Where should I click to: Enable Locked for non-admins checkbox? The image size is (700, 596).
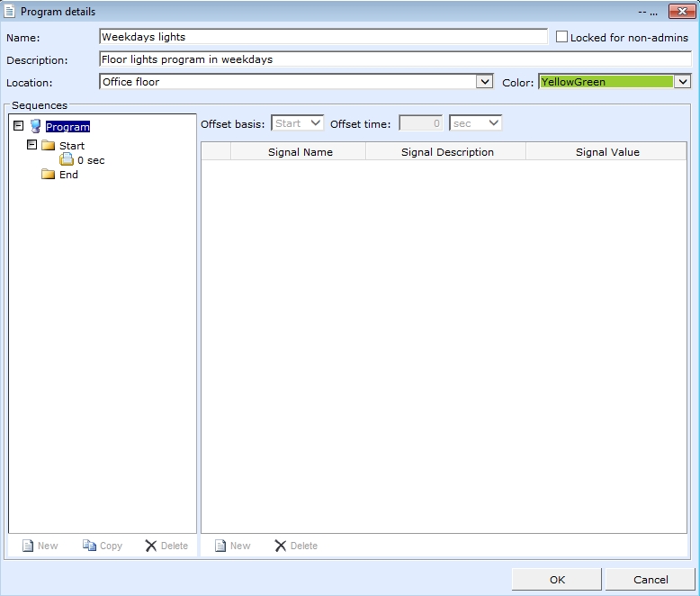coord(562,38)
